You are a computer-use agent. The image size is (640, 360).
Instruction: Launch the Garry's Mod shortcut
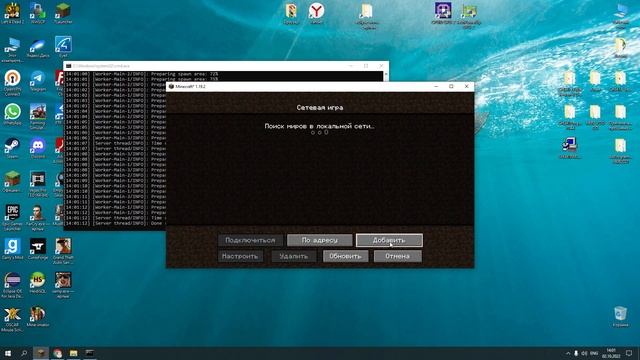pos(12,249)
